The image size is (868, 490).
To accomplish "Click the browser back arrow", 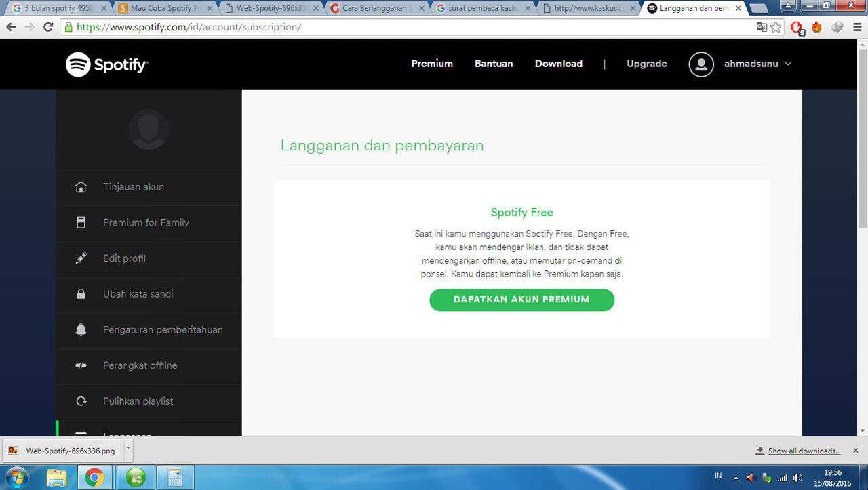I will click(x=11, y=27).
